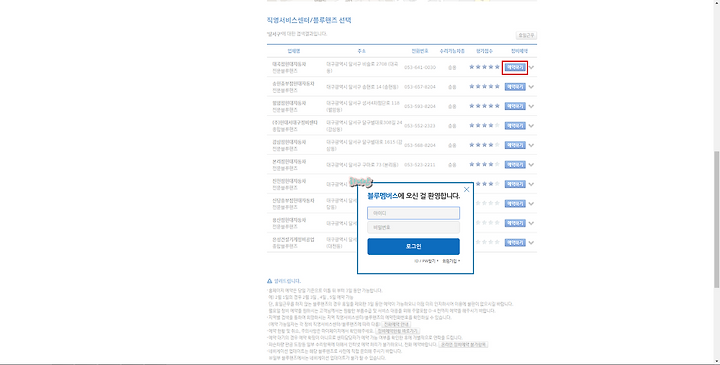720x365 pixels.
Task: Click 예약하기 for the 053-593-8204 row
Action: 515,106
